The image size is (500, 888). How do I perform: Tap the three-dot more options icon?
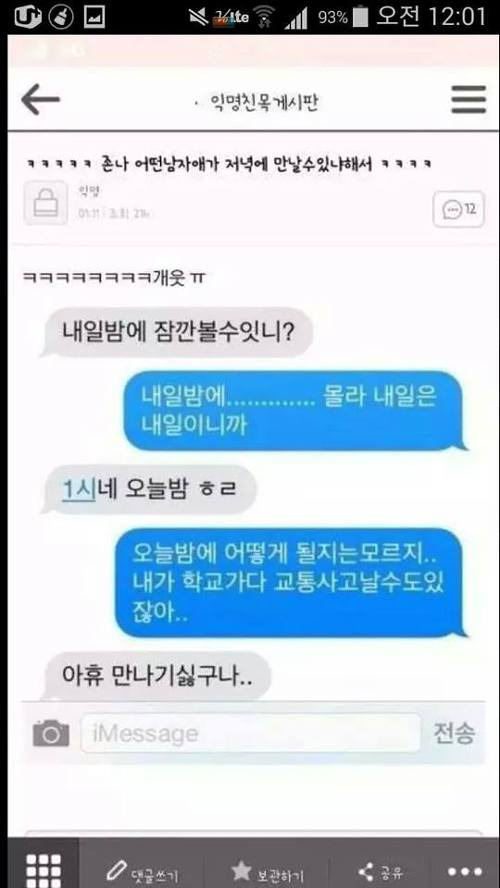pyautogui.click(x=464, y=871)
